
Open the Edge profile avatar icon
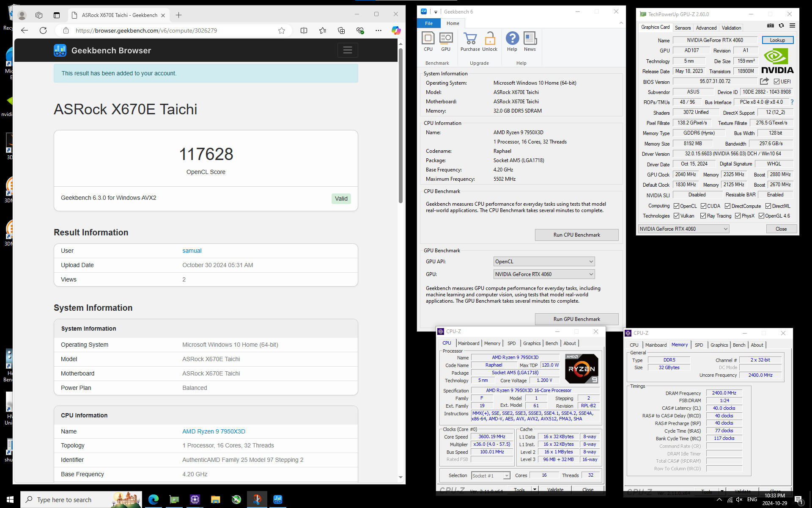coord(22,15)
